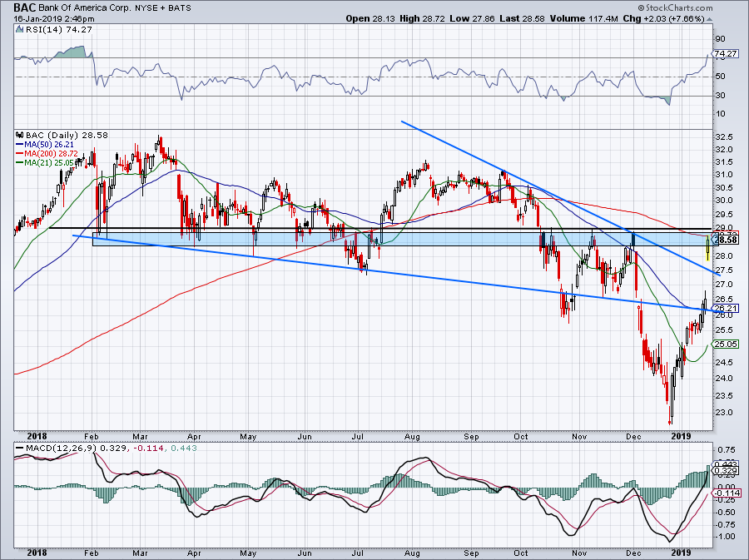Click the RSI indicator icon beside 'RSI(14)'
749x560 pixels.
pyautogui.click(x=19, y=30)
